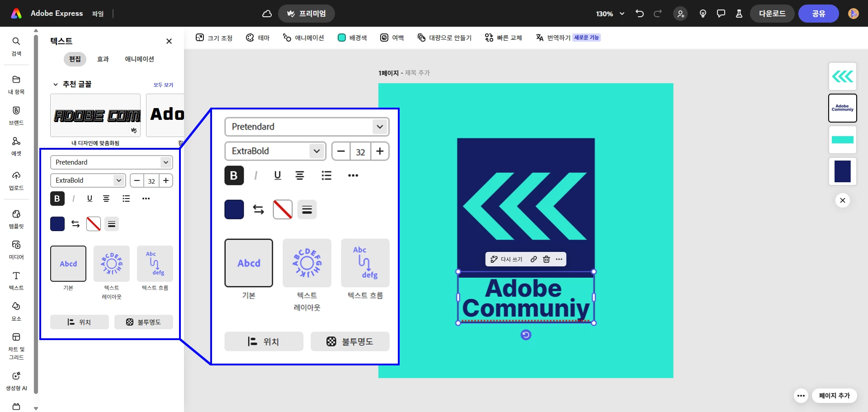Toggle italic formatting

pyautogui.click(x=73, y=199)
